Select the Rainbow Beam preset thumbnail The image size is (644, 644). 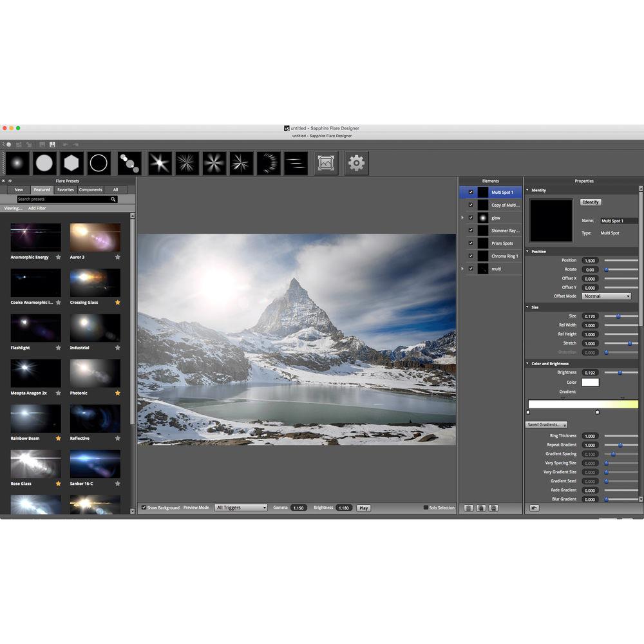[x=35, y=419]
